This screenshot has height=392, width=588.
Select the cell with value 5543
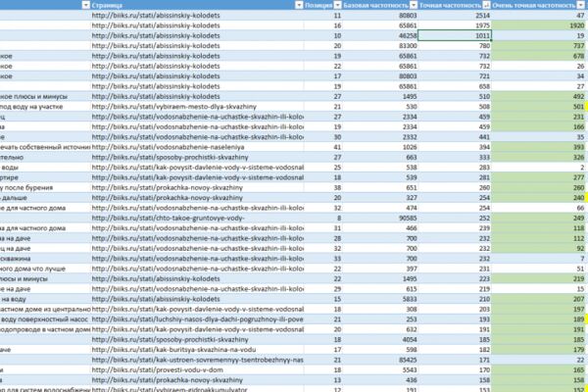(x=380, y=369)
